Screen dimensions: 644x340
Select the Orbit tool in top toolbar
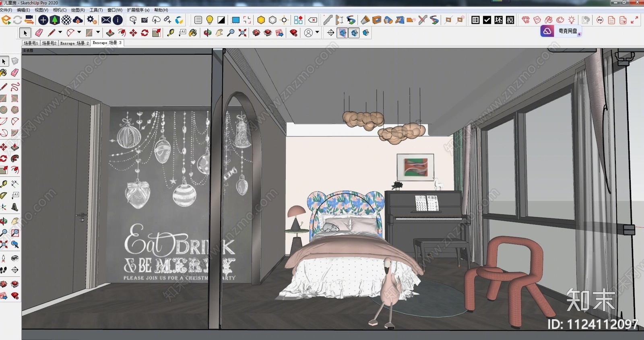208,33
